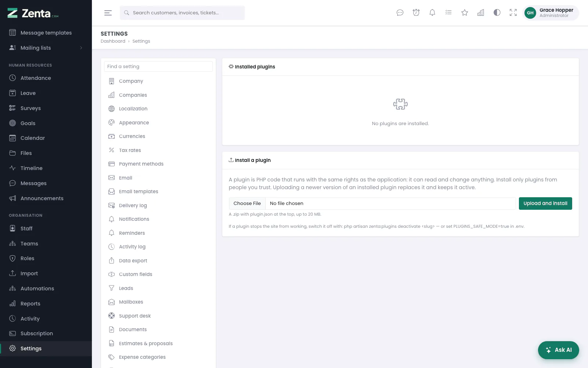Open Announcements from the sidebar

pyautogui.click(x=46, y=198)
